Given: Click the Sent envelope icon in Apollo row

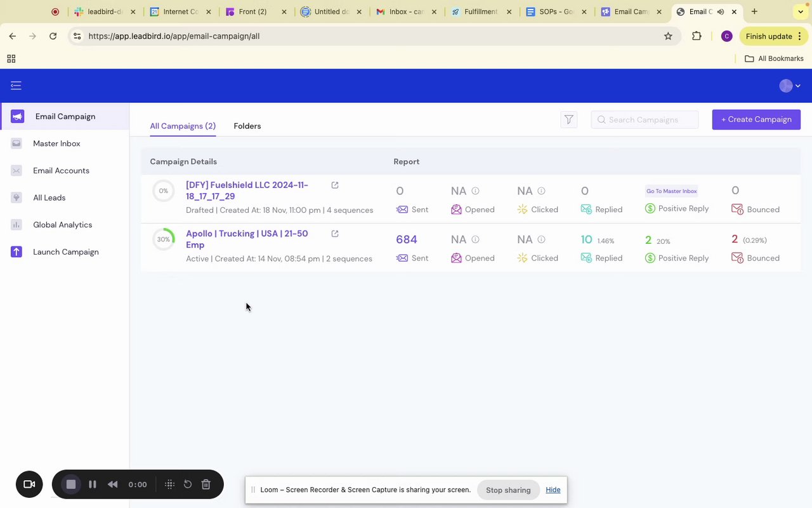Looking at the screenshot, I should coord(402,258).
